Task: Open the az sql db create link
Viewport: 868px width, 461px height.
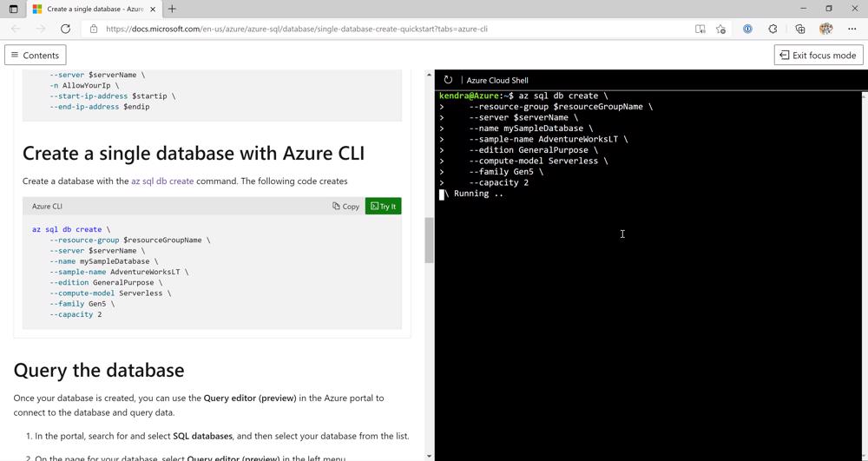Action: click(x=162, y=181)
